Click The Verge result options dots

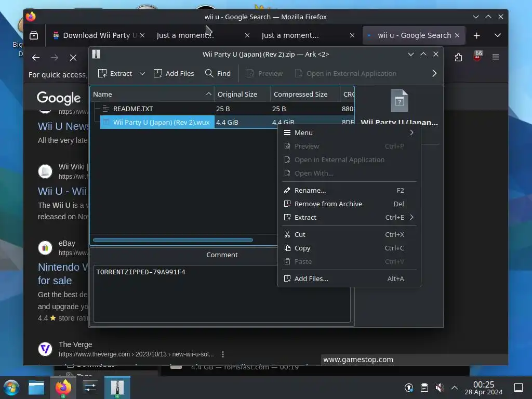click(222, 354)
